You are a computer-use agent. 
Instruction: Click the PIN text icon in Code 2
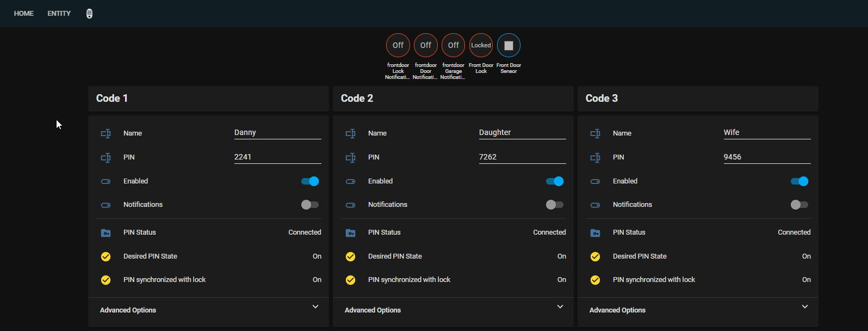(x=351, y=157)
